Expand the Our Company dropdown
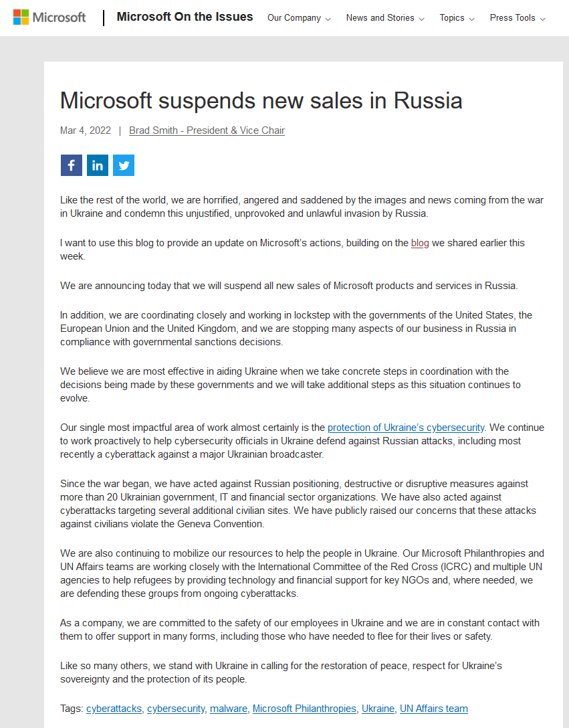 [299, 18]
